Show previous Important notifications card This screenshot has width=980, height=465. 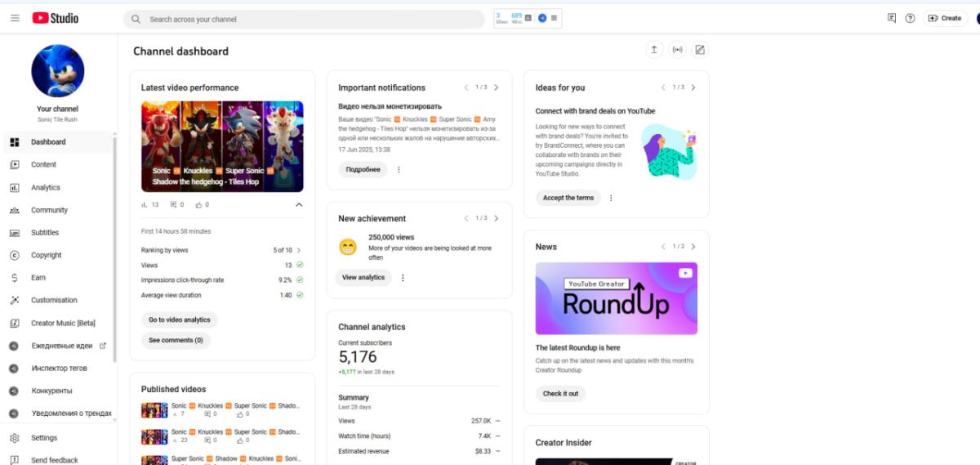[x=466, y=87]
